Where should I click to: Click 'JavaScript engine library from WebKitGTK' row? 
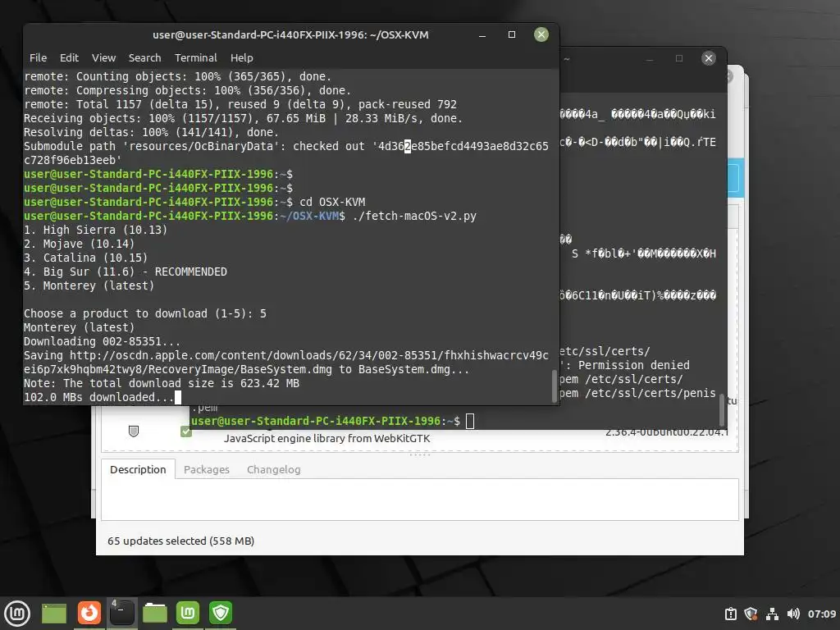point(326,438)
